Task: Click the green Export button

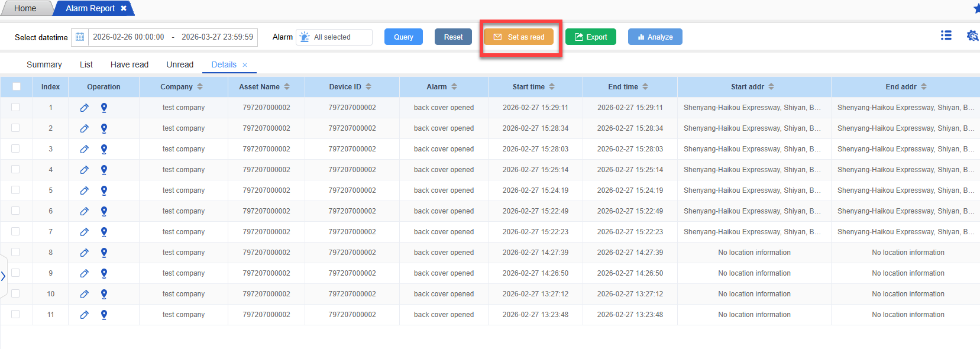Action: [x=590, y=37]
